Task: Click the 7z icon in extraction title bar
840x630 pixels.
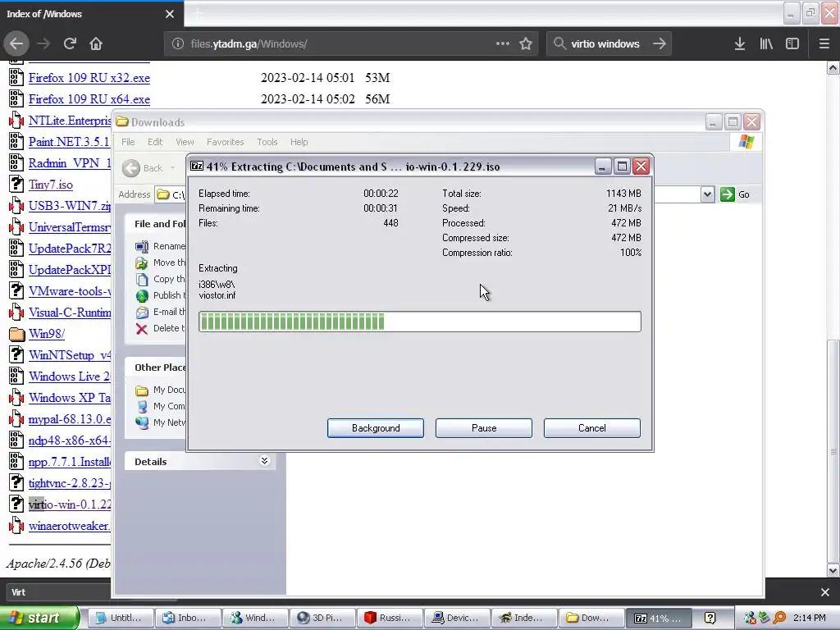Action: coord(197,166)
